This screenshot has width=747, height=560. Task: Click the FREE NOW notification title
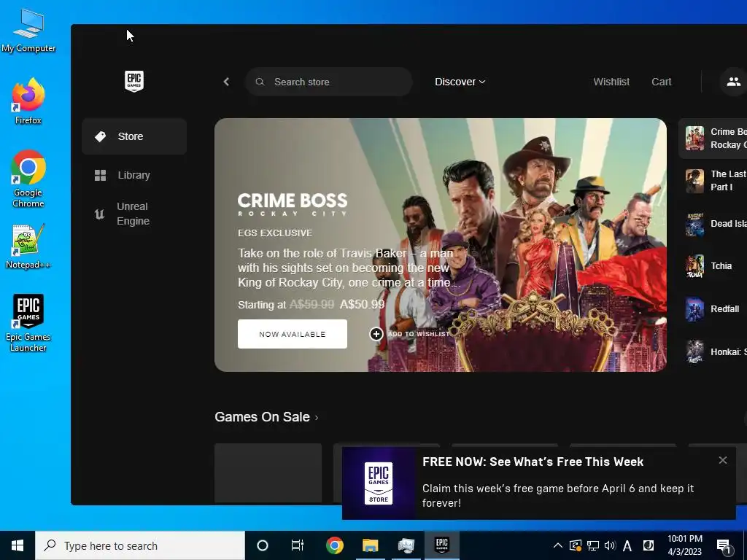(x=533, y=462)
